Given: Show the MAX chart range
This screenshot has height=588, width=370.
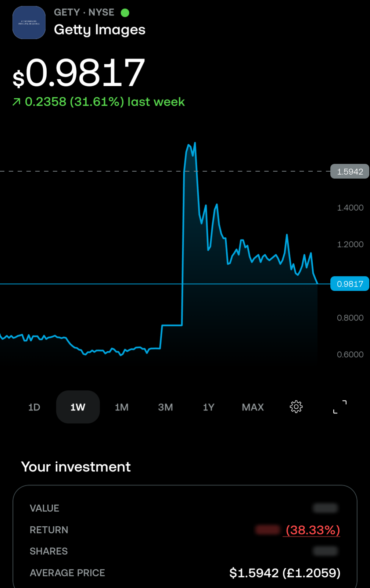Looking at the screenshot, I should click(x=253, y=407).
